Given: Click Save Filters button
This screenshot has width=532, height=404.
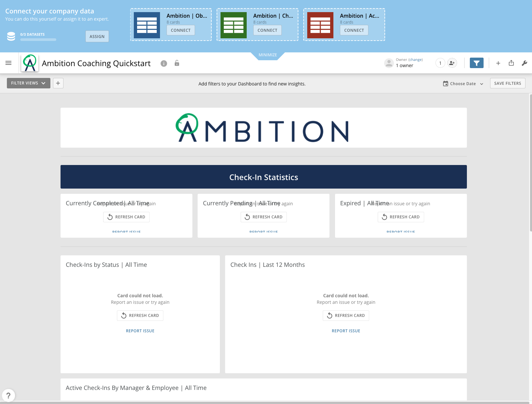Looking at the screenshot, I should pyautogui.click(x=507, y=83).
